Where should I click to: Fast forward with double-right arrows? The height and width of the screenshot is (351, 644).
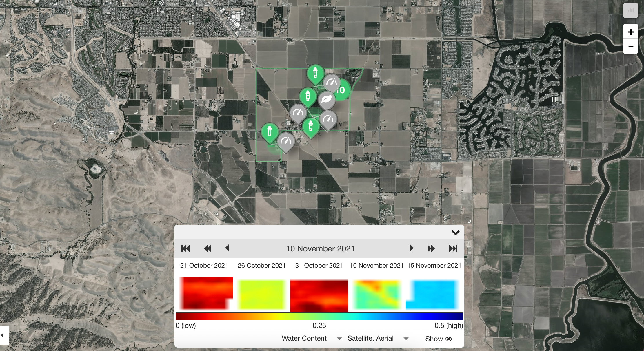[431, 248]
